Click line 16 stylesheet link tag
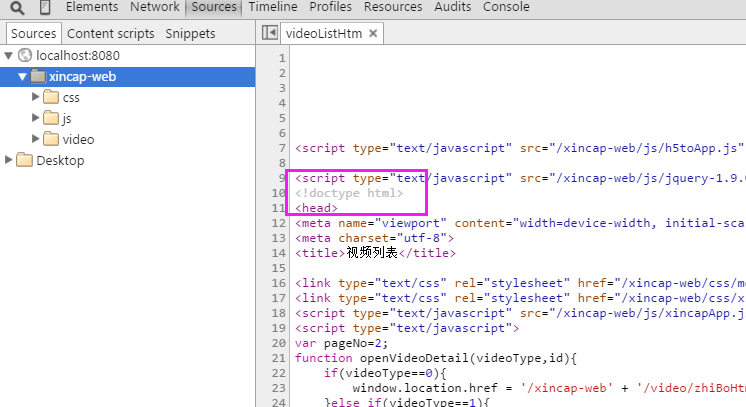The height and width of the screenshot is (407, 746). coord(520,283)
